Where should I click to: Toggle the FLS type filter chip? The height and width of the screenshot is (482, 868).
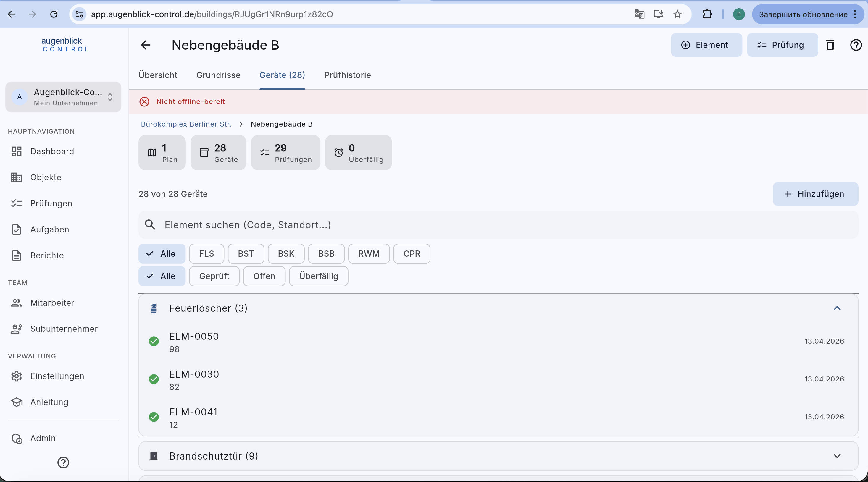coord(206,254)
